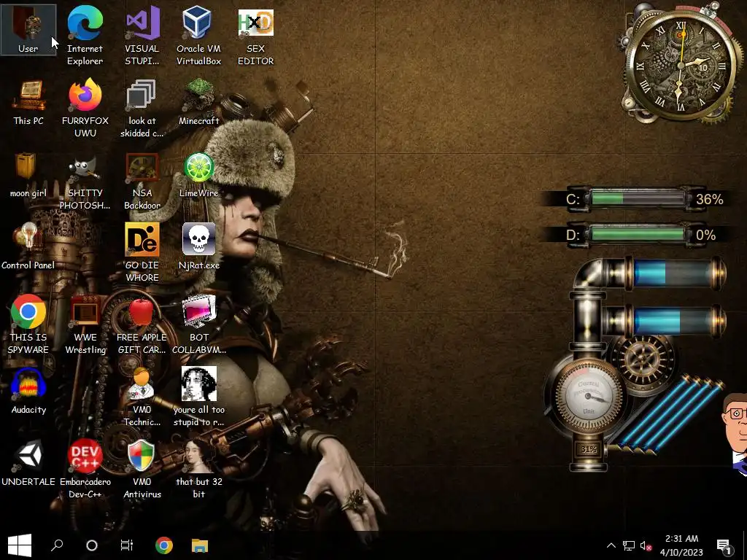The width and height of the screenshot is (747, 560).
Task: Click the D: drive usage bar
Action: coord(636,235)
